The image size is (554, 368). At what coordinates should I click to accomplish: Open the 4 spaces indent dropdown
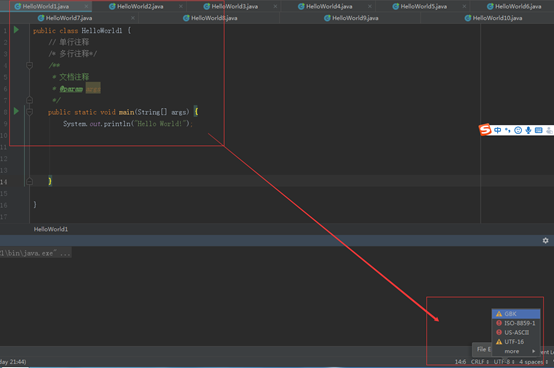pyautogui.click(x=534, y=362)
